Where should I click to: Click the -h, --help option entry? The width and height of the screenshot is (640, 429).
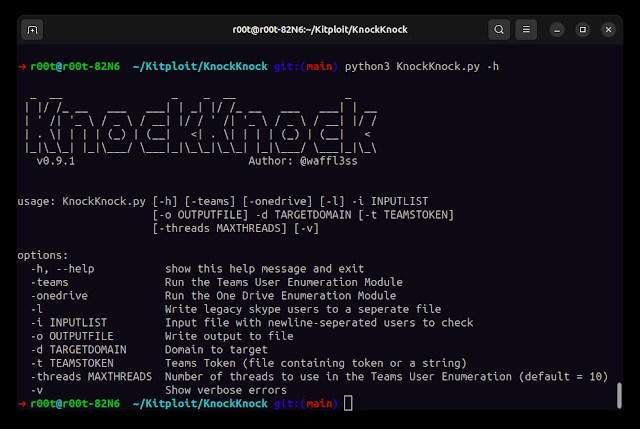point(65,269)
